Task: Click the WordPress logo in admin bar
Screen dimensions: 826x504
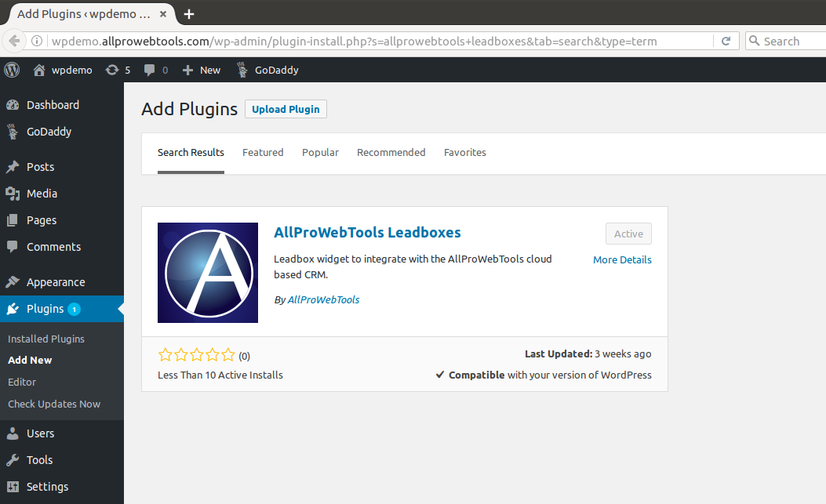Action: (12, 70)
